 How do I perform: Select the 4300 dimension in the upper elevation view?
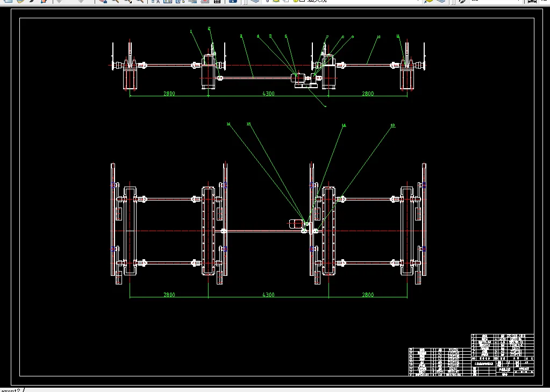pyautogui.click(x=268, y=94)
